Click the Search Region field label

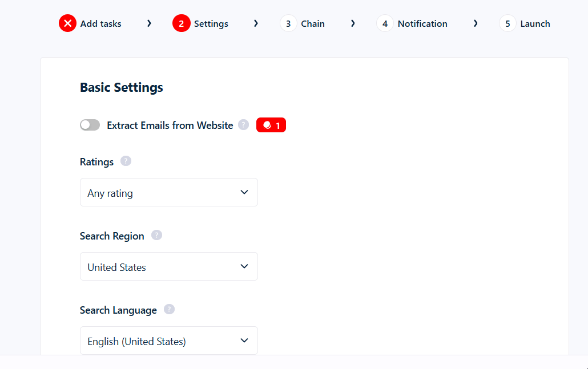click(112, 236)
